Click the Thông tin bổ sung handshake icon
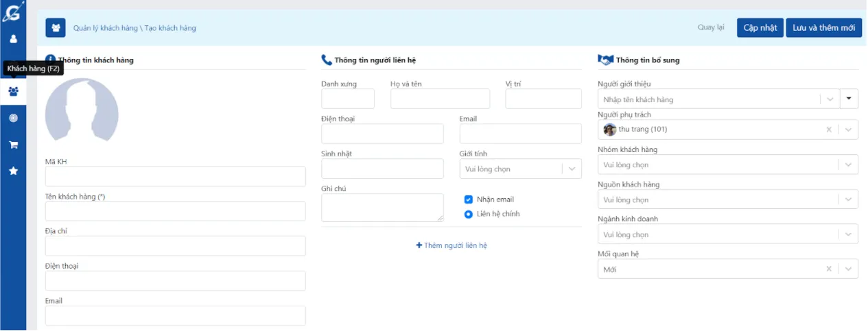Image resolution: width=868 pixels, height=331 pixels. click(x=605, y=60)
